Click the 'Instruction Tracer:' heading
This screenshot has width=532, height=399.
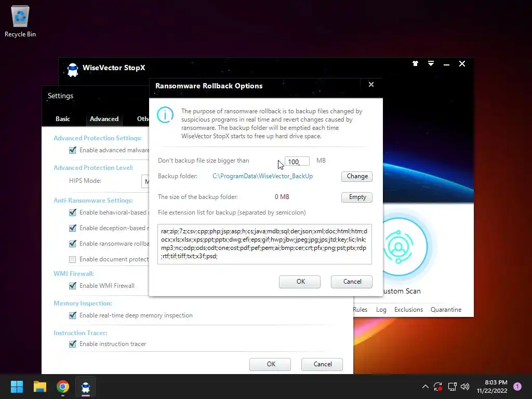pos(81,333)
